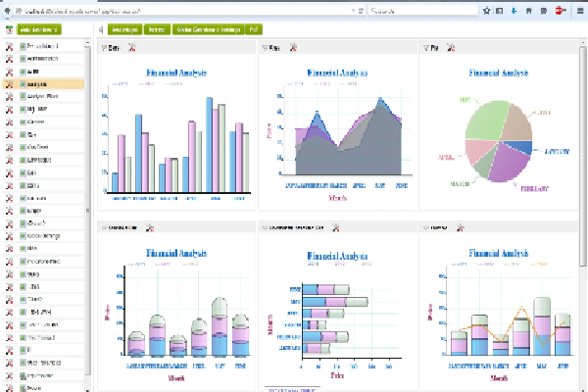Collapse the Bars chart panel using its triangle
Screen dimensions: 588x392
click(104, 47)
